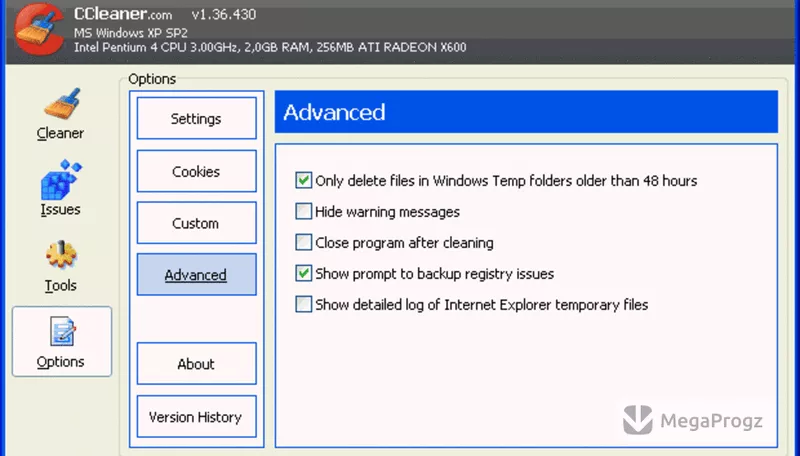The width and height of the screenshot is (800, 456).
Task: Switch to the Custom options page
Action: 196,223
